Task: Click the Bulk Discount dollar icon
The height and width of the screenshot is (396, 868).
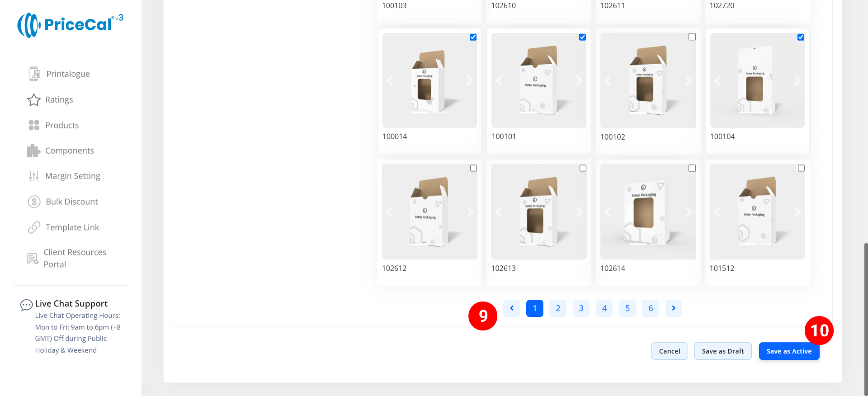Action: point(34,202)
